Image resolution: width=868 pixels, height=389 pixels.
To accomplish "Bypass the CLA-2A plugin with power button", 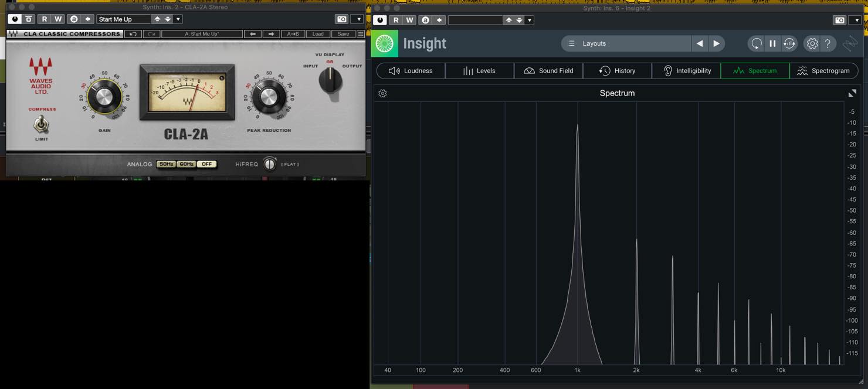I will [x=15, y=19].
